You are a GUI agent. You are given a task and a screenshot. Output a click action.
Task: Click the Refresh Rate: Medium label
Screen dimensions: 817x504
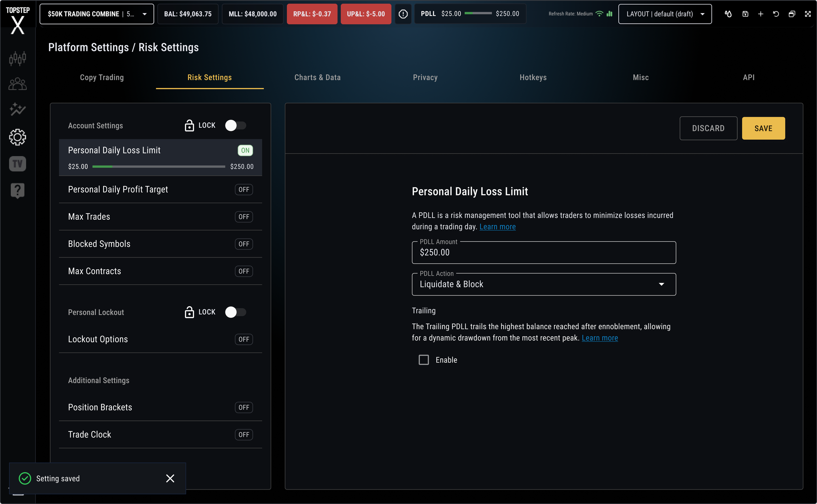tap(571, 14)
